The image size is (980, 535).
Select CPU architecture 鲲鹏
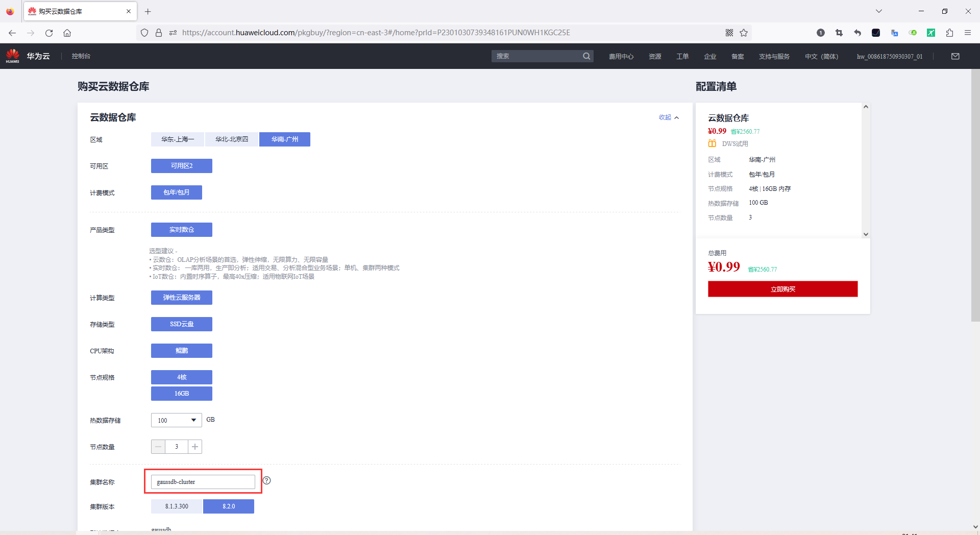click(x=182, y=351)
